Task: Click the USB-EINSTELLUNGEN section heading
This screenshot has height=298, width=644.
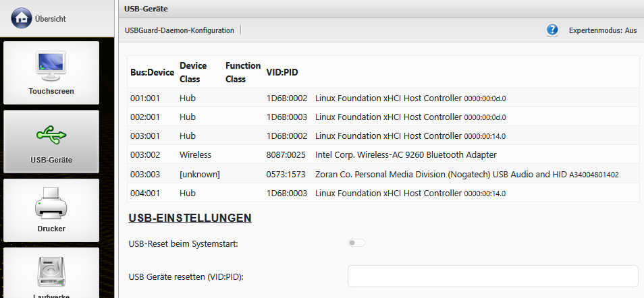Action: point(190,218)
